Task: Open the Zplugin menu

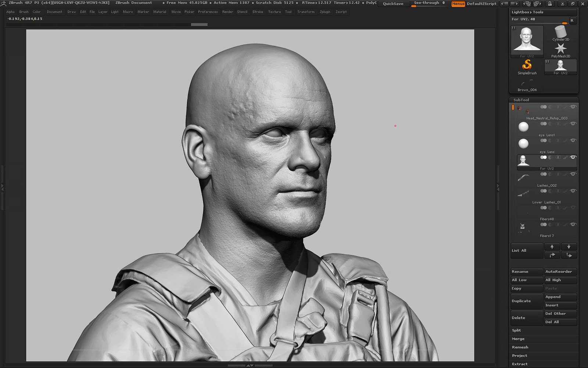Action: point(325,12)
